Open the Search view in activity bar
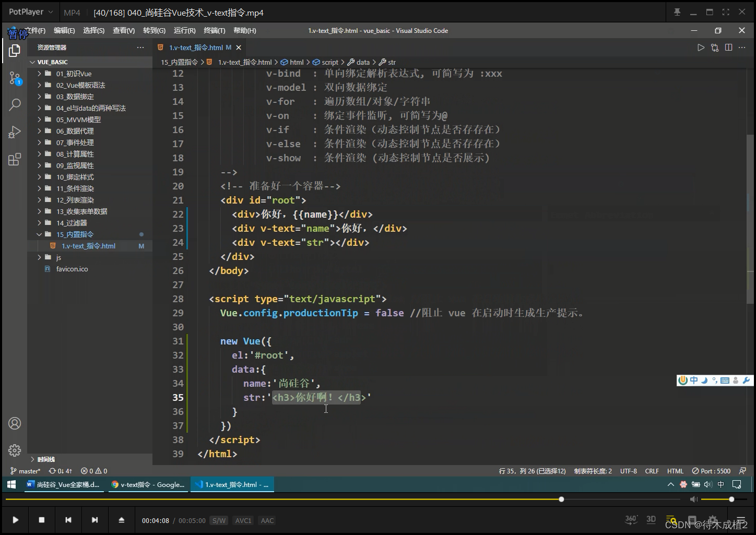 (15, 104)
